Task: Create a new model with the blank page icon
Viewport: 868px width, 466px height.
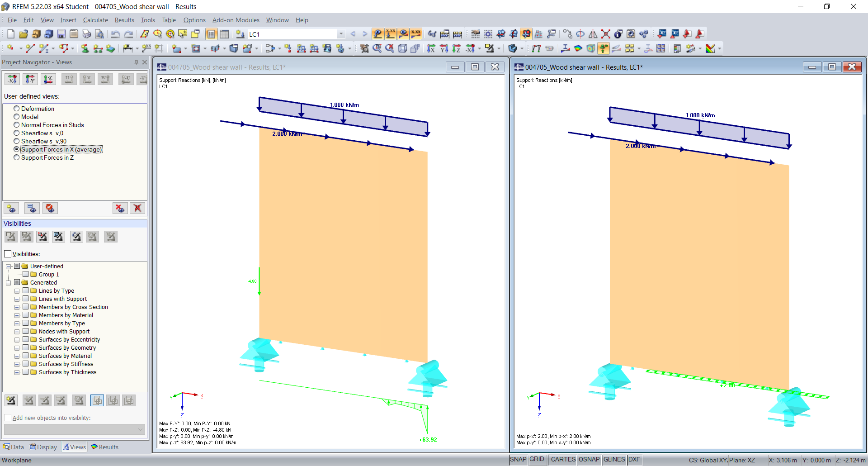Action: [x=11, y=34]
